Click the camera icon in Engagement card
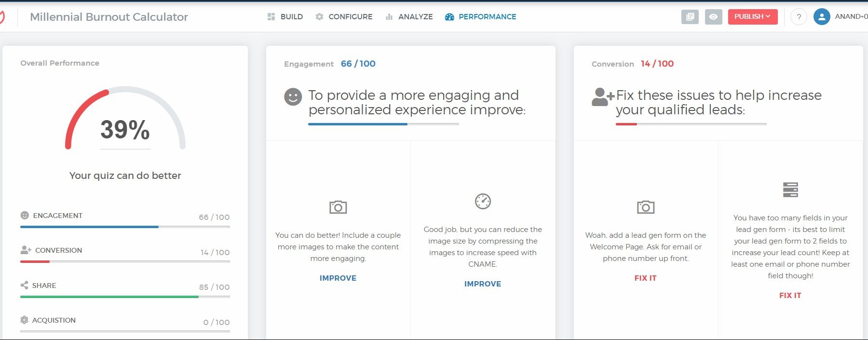This screenshot has height=340, width=868. tap(338, 207)
